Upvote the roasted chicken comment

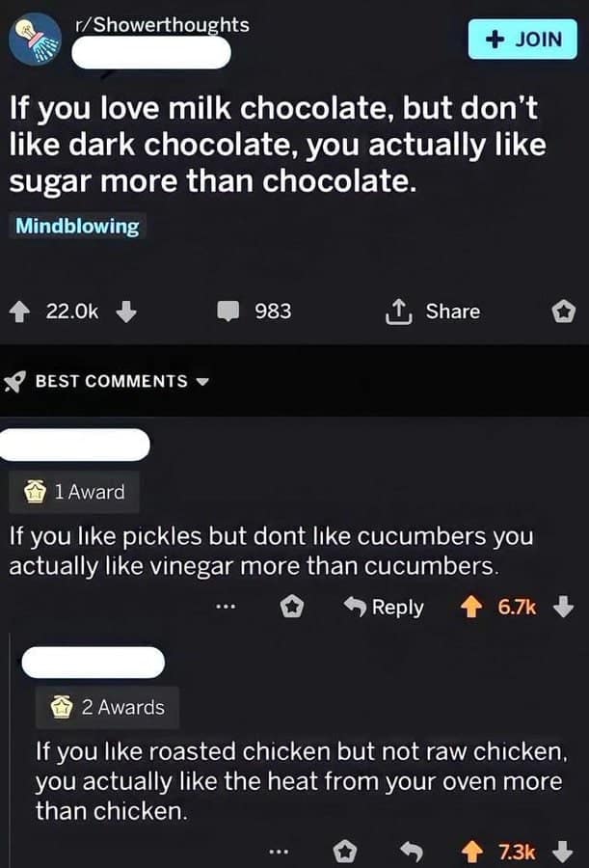click(x=472, y=851)
